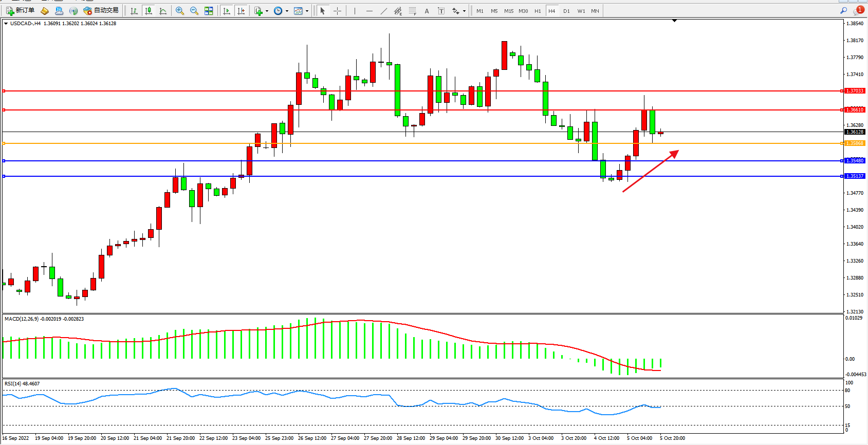The image size is (868, 445).
Task: Switch to the D1 timeframe
Action: coord(566,11)
